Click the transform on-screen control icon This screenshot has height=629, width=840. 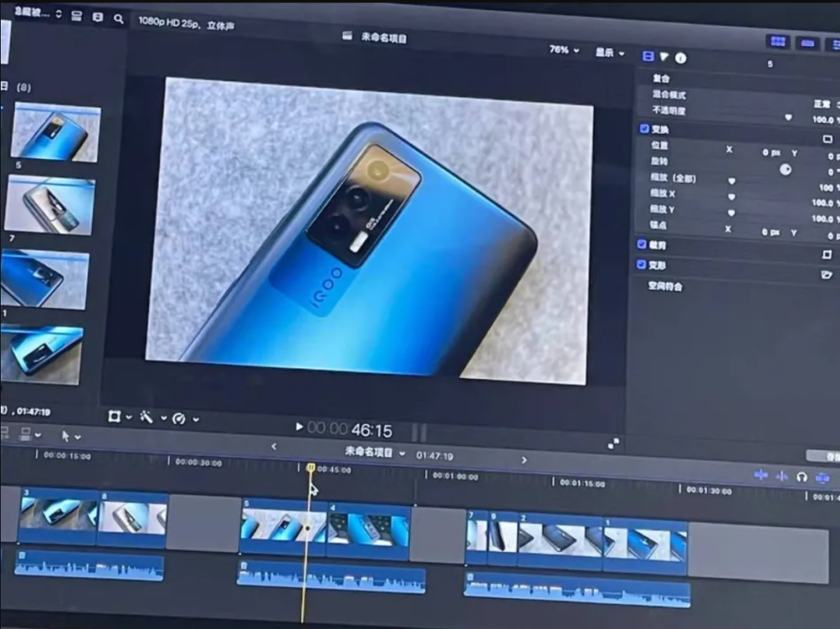(x=828, y=139)
